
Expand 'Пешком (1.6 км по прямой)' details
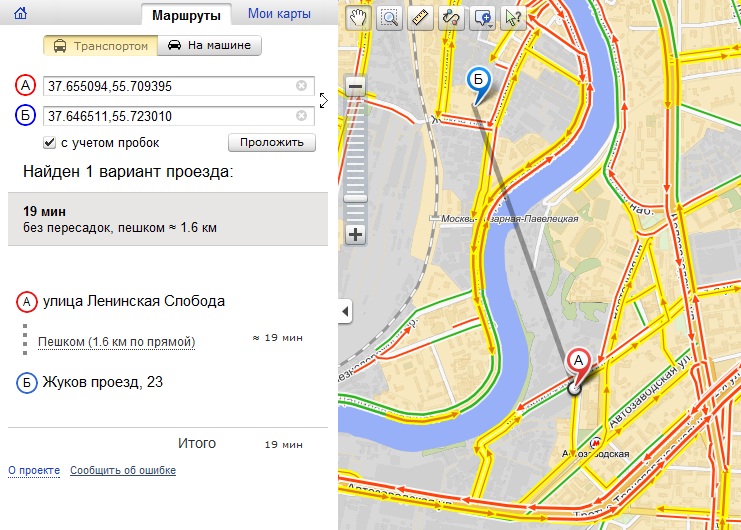pos(116,342)
